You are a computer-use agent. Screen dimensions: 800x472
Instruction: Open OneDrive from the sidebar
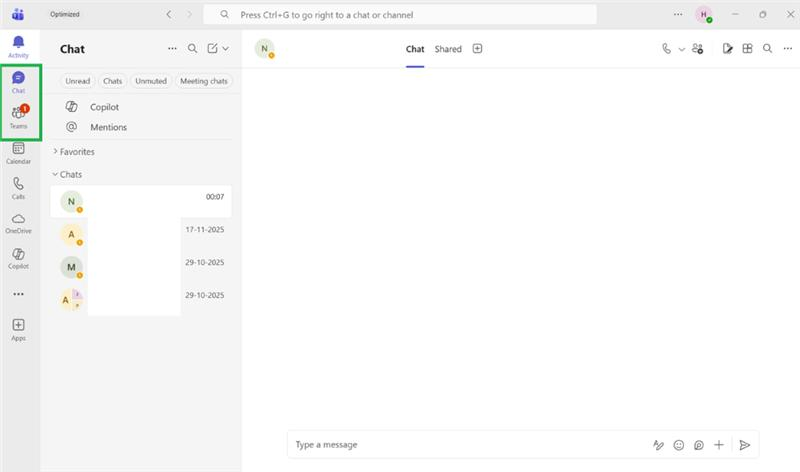pos(18,223)
